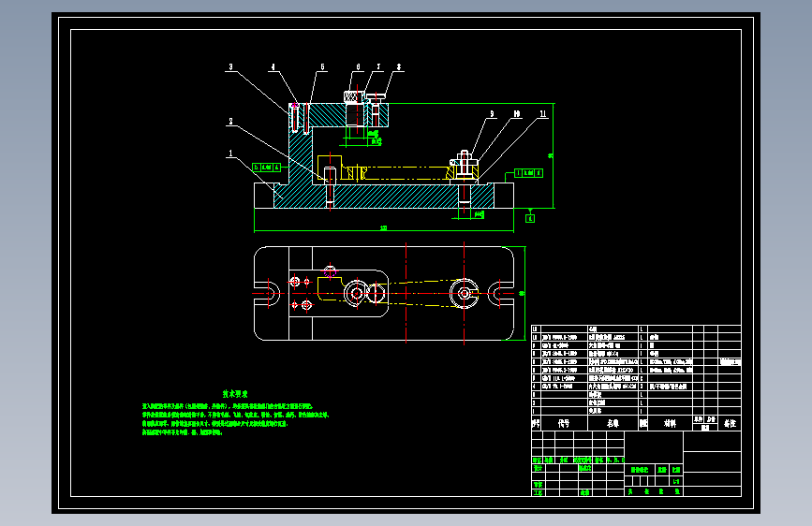Select part balloon number 2

[x=231, y=122]
